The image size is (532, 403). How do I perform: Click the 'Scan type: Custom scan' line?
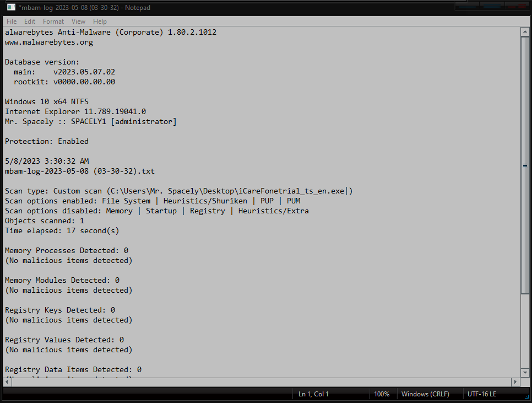pos(179,191)
